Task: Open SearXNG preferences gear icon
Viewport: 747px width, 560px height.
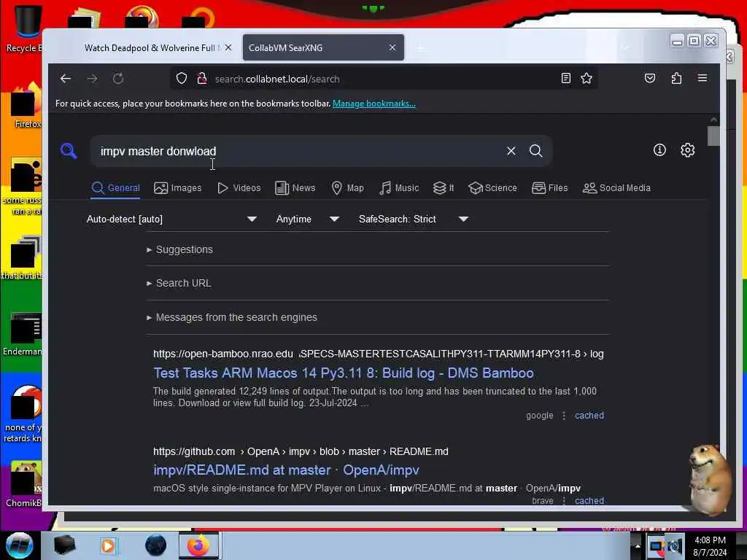Action: [687, 150]
